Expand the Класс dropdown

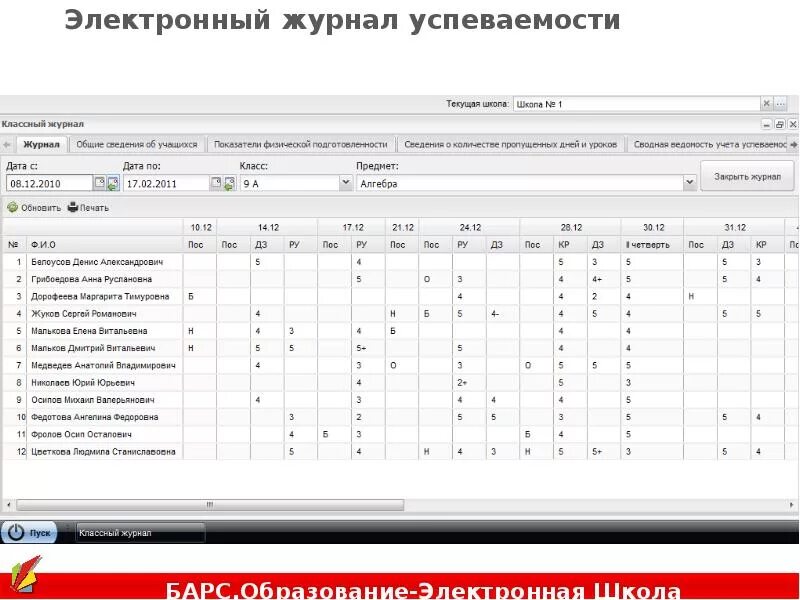[x=346, y=183]
